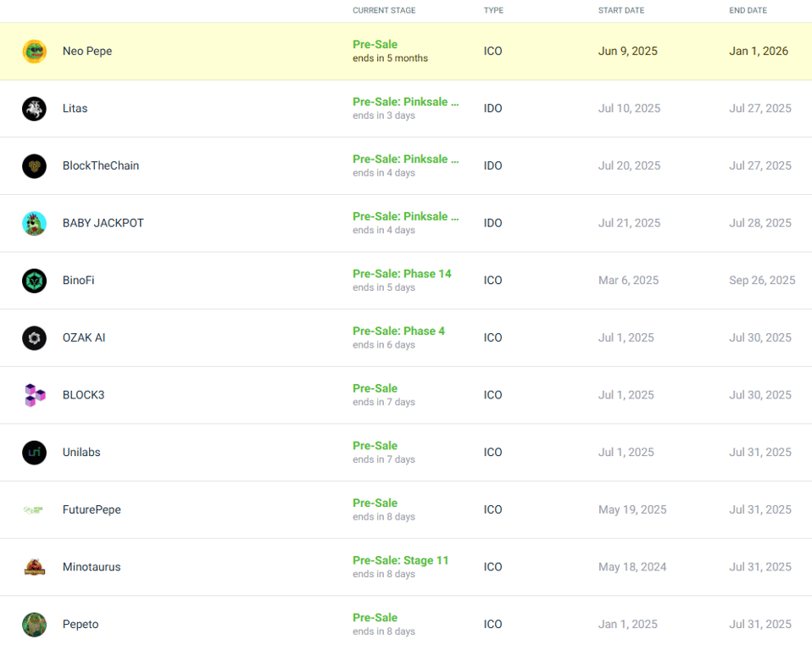Click the START DATE column header
812x651 pixels.
(x=621, y=10)
